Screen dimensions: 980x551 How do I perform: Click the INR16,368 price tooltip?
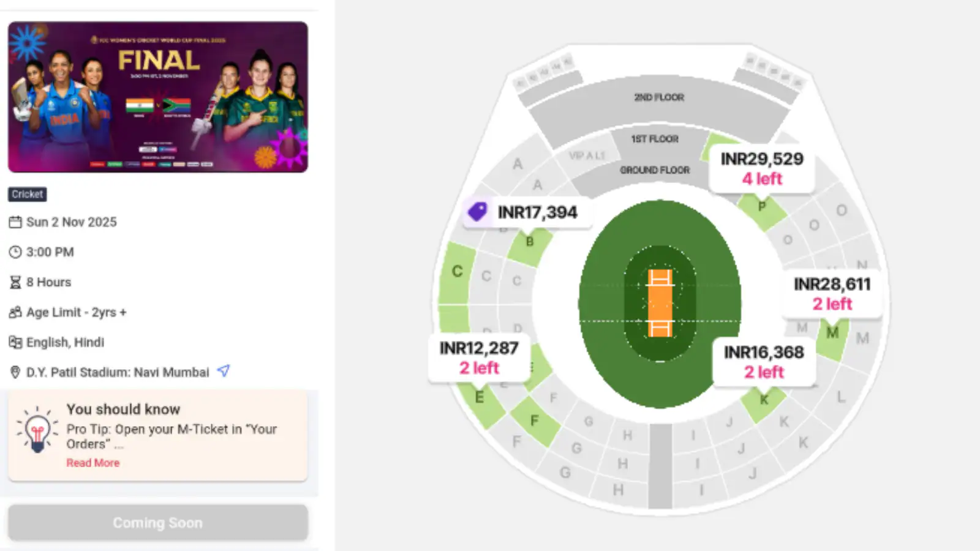764,362
